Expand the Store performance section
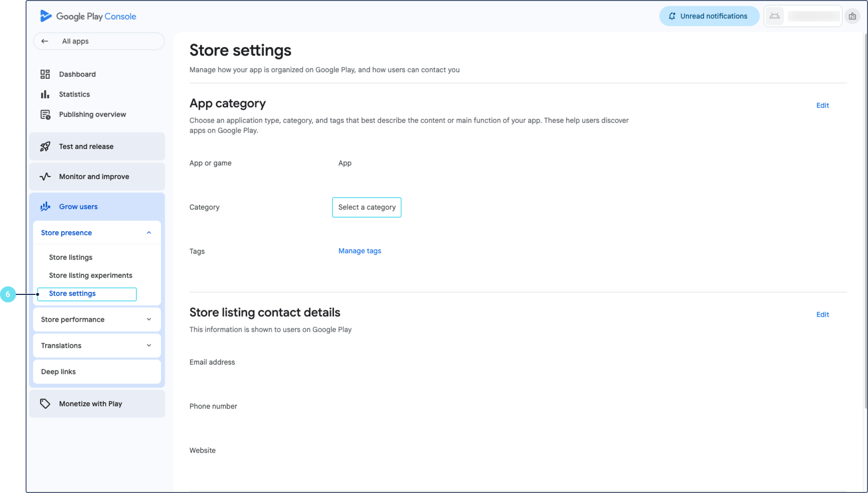The image size is (868, 493). (x=149, y=319)
